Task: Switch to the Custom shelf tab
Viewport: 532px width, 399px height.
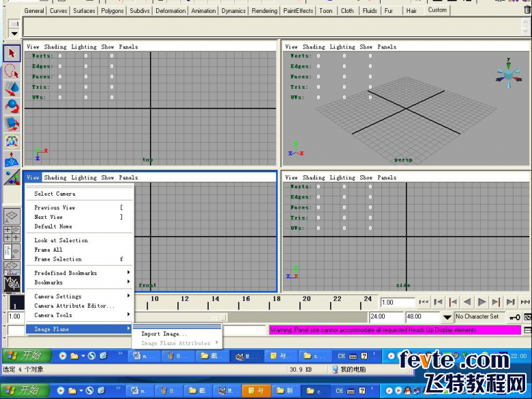Action: [437, 10]
